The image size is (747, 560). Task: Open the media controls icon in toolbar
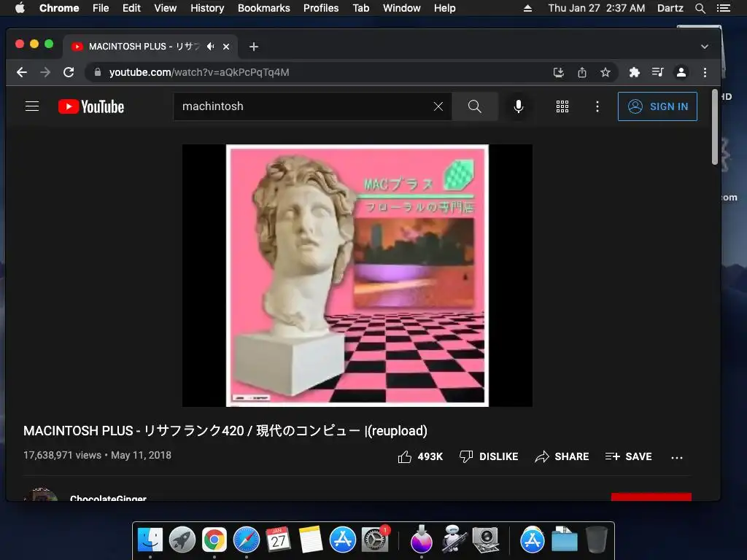pyautogui.click(x=658, y=72)
